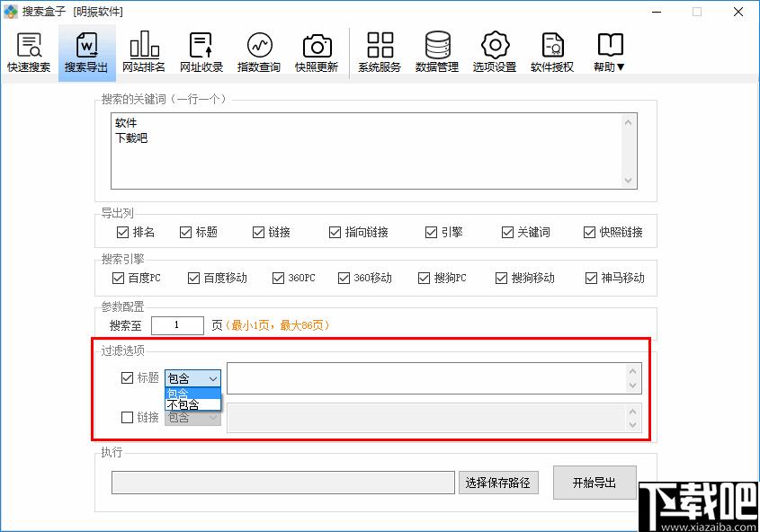
Task: Click the save path text field
Action: 283,483
